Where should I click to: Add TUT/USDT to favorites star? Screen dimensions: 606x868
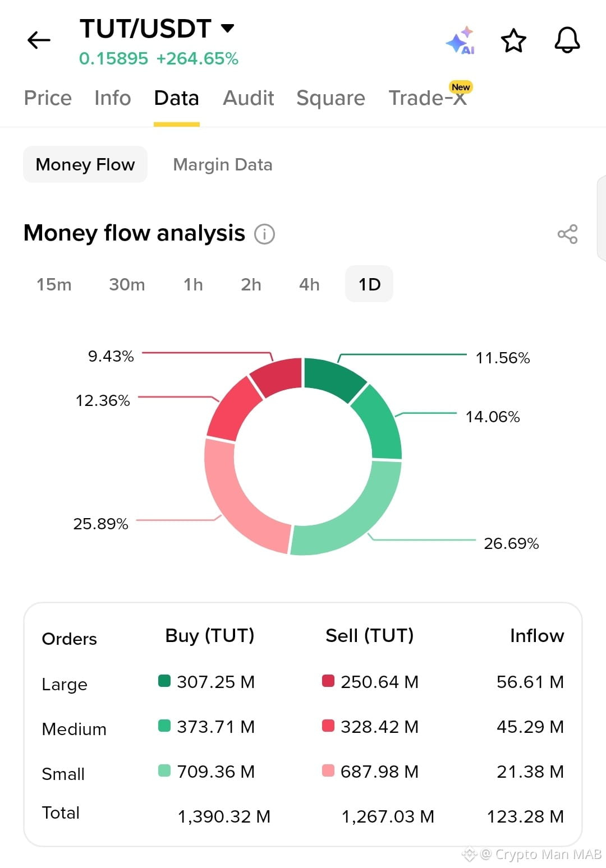[513, 40]
